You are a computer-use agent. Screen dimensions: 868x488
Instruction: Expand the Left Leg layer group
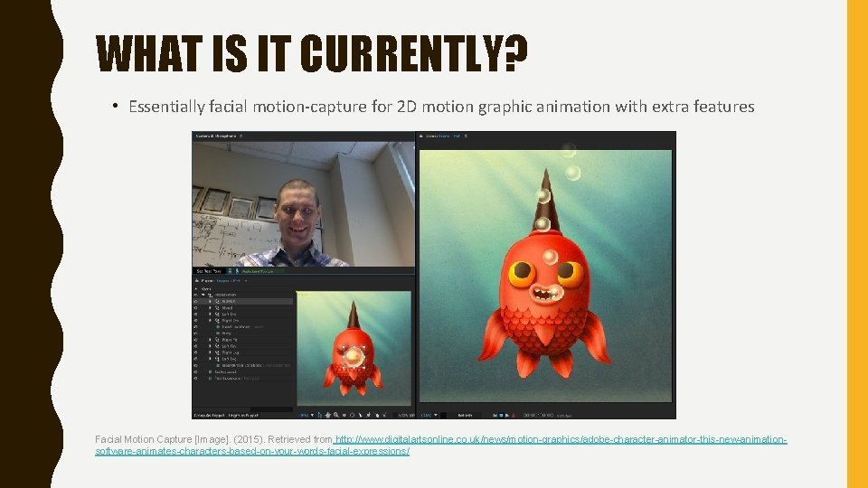click(210, 359)
